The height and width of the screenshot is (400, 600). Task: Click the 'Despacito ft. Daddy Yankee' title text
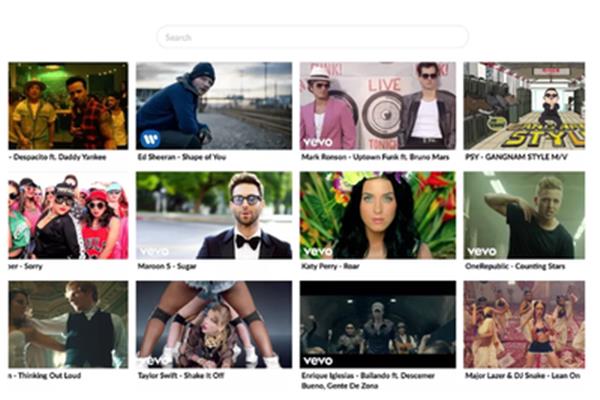pyautogui.click(x=60, y=157)
